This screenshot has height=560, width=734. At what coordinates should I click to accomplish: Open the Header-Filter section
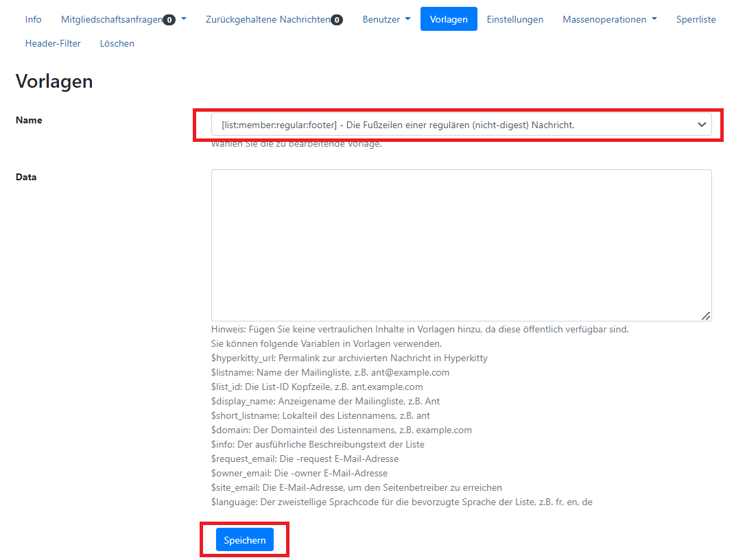[53, 43]
